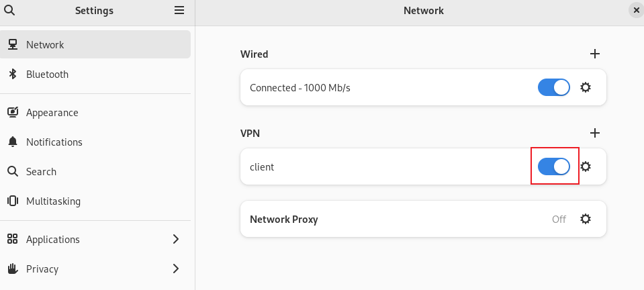This screenshot has width=644, height=290.
Task: Expand the Applications section chevron
Action: point(176,239)
